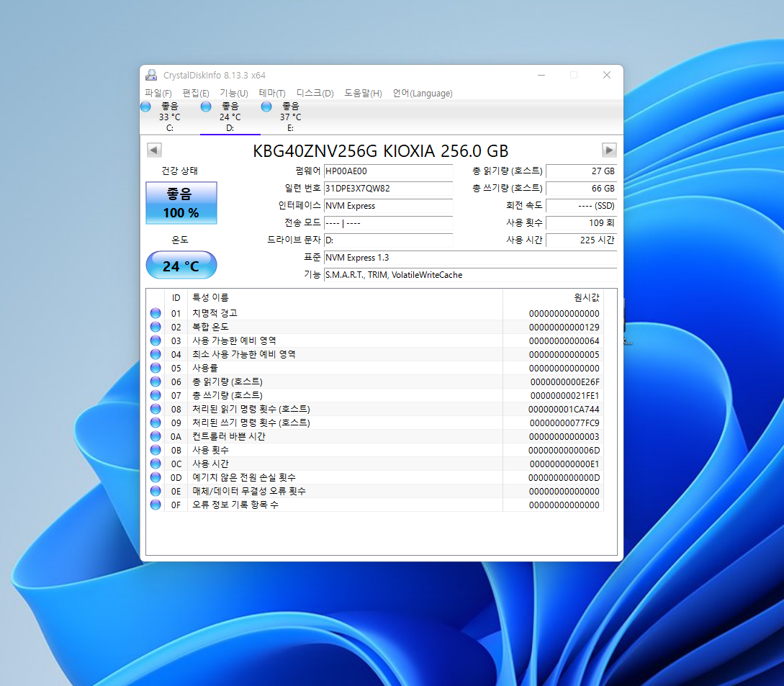This screenshot has width=784, height=686.
Task: Select the C: drive tab at 33 °C
Action: pyautogui.click(x=169, y=117)
